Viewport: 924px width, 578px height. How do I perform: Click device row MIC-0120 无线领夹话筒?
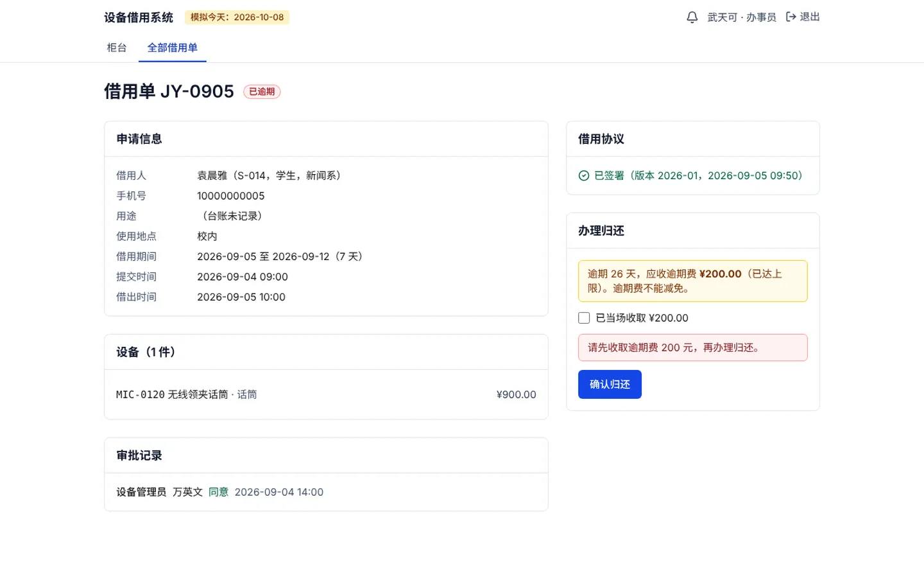coord(326,394)
